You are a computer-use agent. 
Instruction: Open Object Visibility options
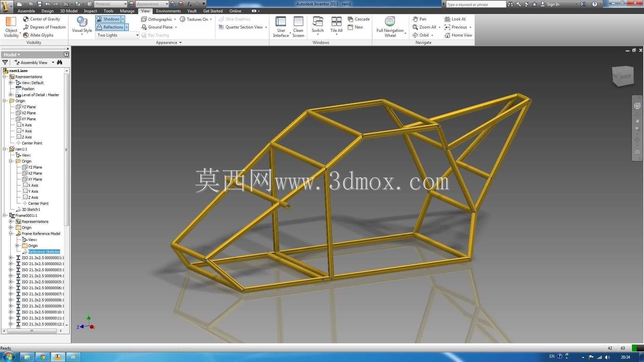click(11, 27)
